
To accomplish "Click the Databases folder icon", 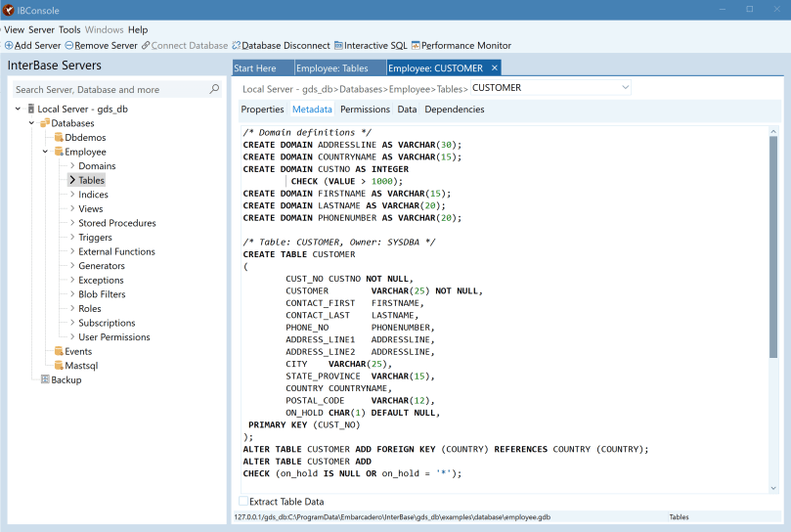I will point(45,122).
